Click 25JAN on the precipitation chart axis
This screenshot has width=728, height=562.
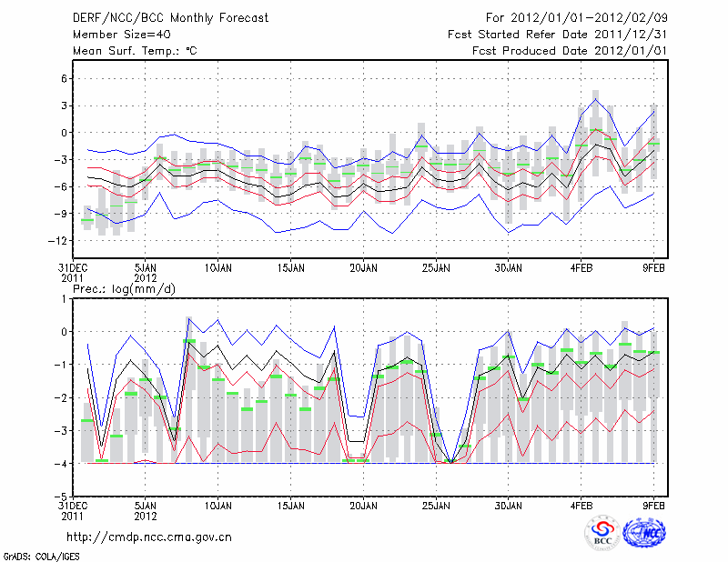click(436, 505)
